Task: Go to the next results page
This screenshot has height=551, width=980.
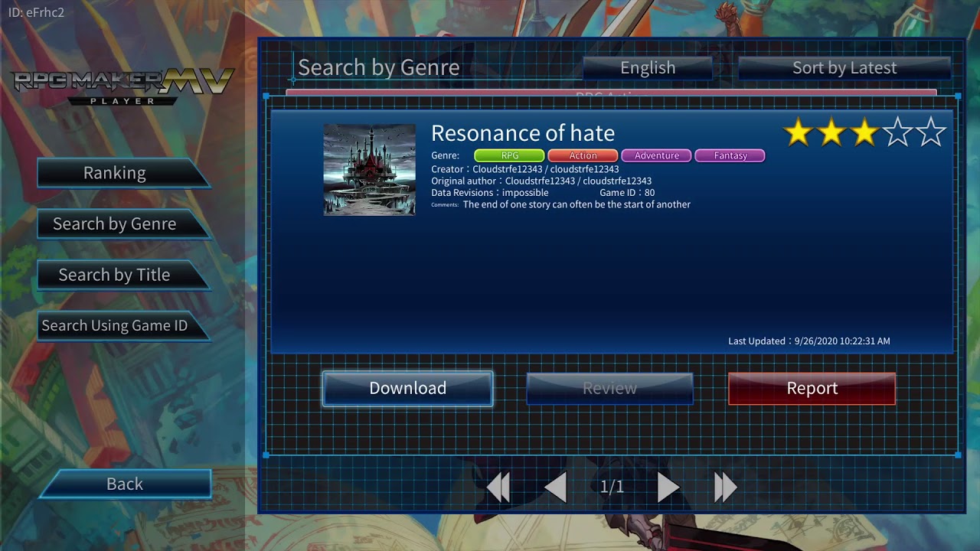Action: pos(668,487)
